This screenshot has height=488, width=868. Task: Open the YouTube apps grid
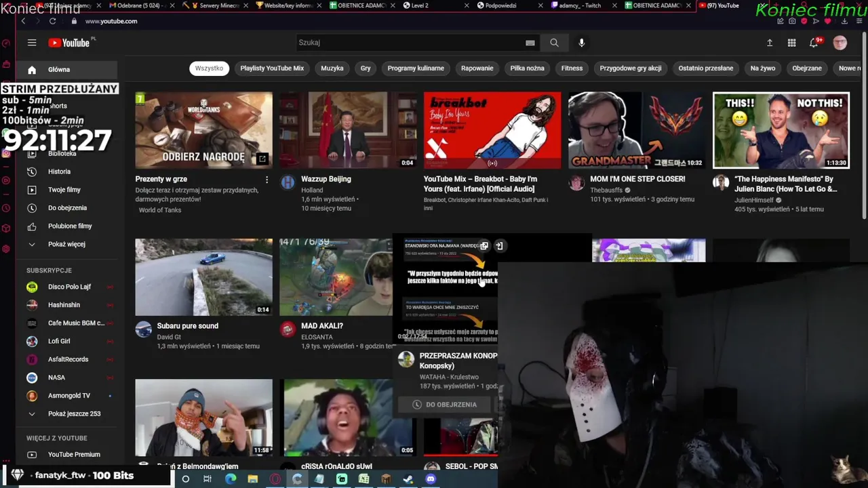(791, 43)
